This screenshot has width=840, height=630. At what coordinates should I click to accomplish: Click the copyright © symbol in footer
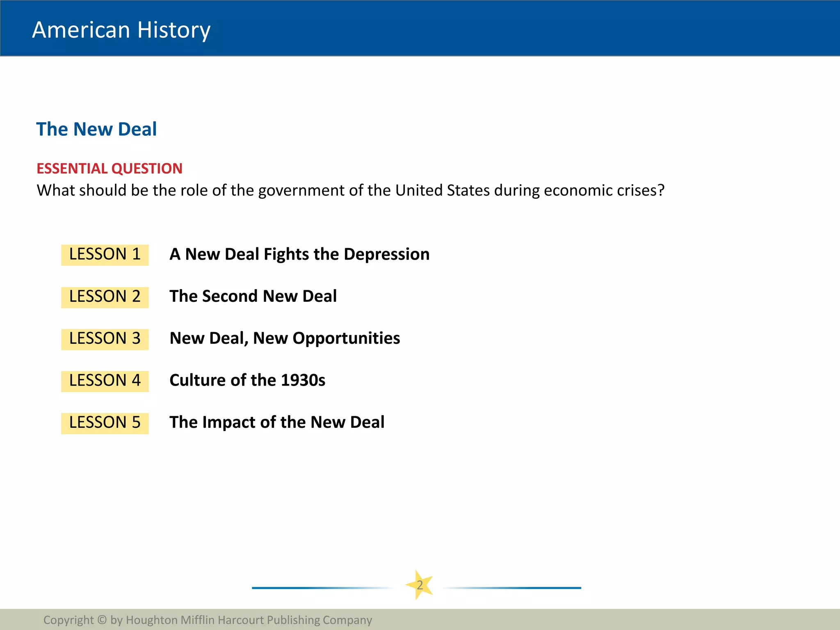(102, 620)
